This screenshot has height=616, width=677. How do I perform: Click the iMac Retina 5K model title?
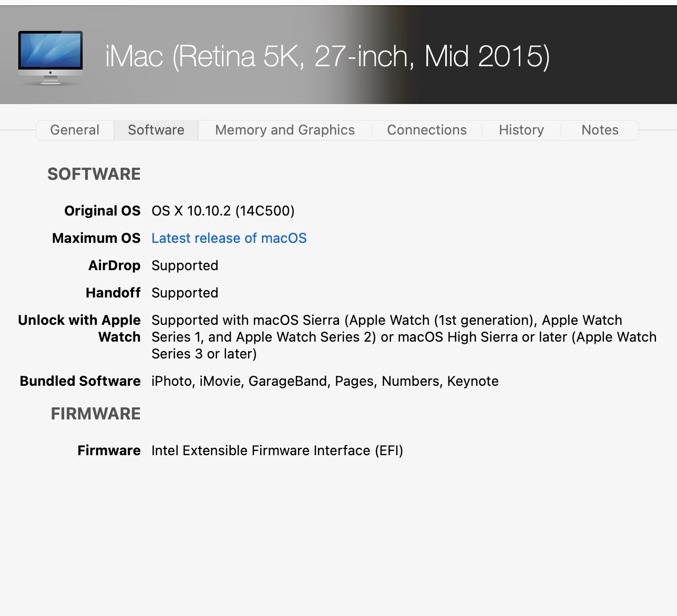coord(327,56)
